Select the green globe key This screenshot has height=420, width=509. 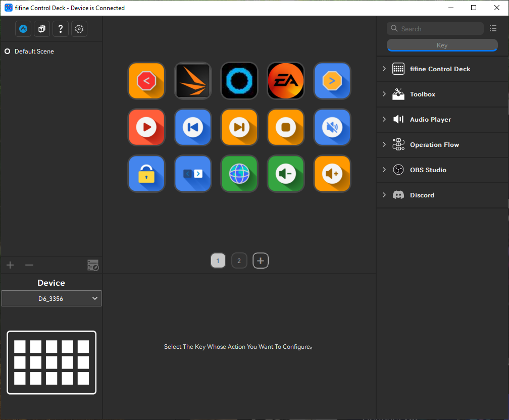coord(239,174)
